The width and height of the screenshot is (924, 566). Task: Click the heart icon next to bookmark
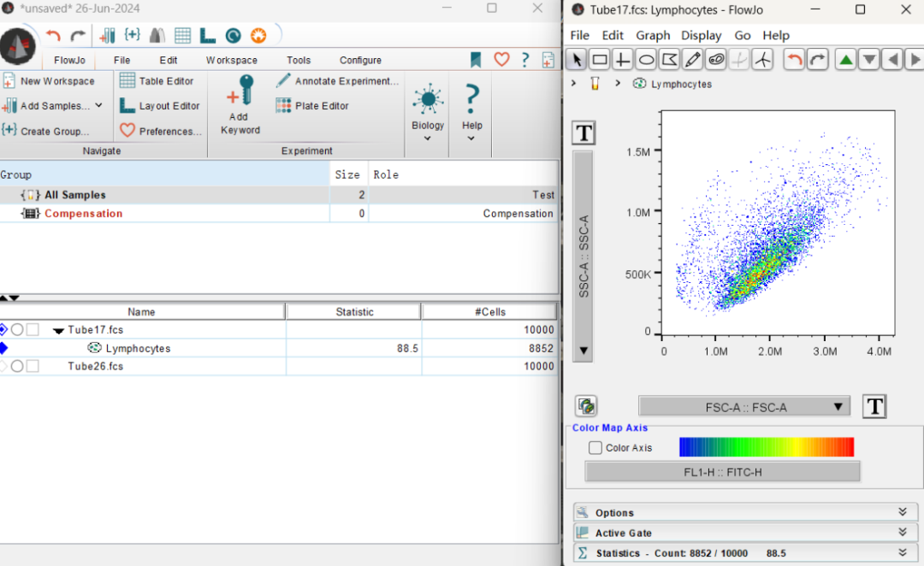[501, 60]
